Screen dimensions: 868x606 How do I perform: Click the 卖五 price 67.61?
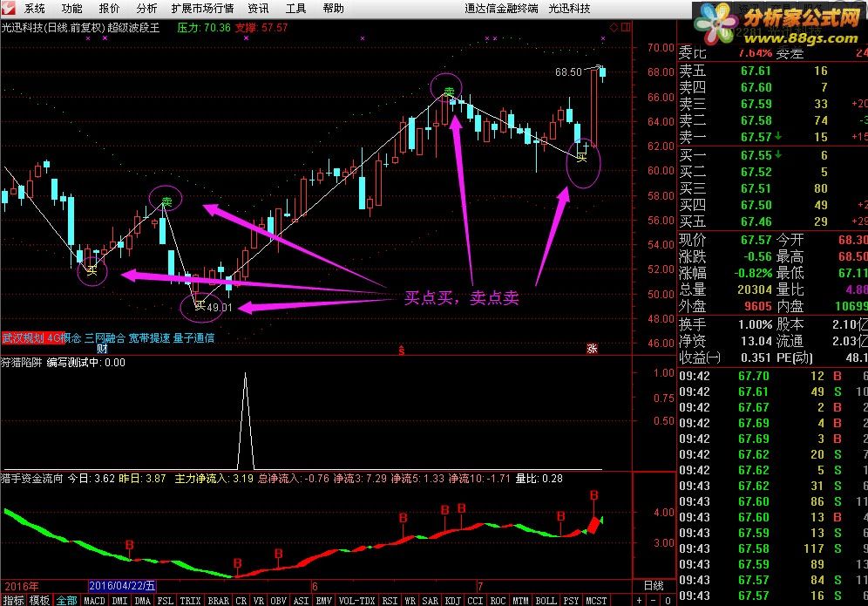pyautogui.click(x=756, y=71)
